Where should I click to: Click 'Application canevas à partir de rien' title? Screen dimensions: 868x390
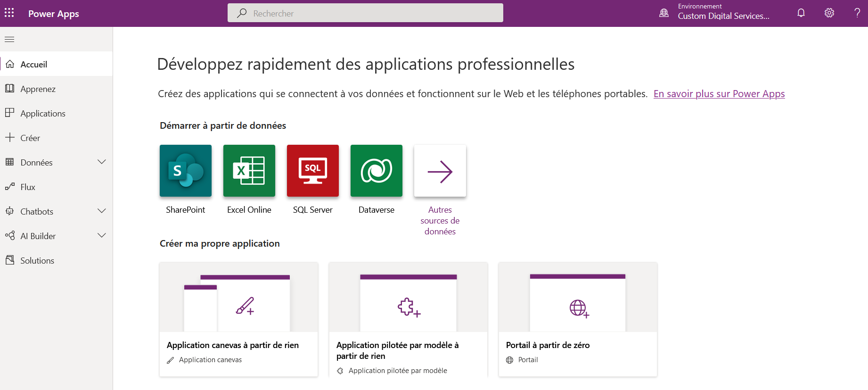click(233, 345)
